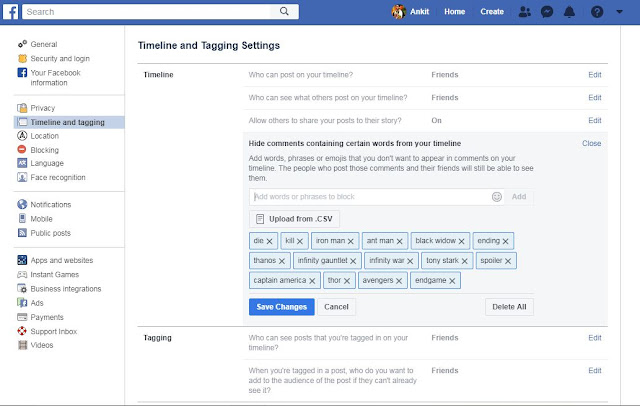Click the Delete All button

[509, 307]
